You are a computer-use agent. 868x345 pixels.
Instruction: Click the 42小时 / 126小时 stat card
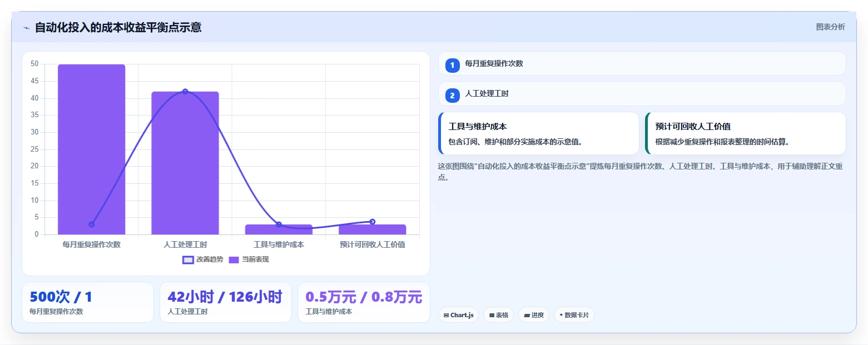tap(226, 302)
